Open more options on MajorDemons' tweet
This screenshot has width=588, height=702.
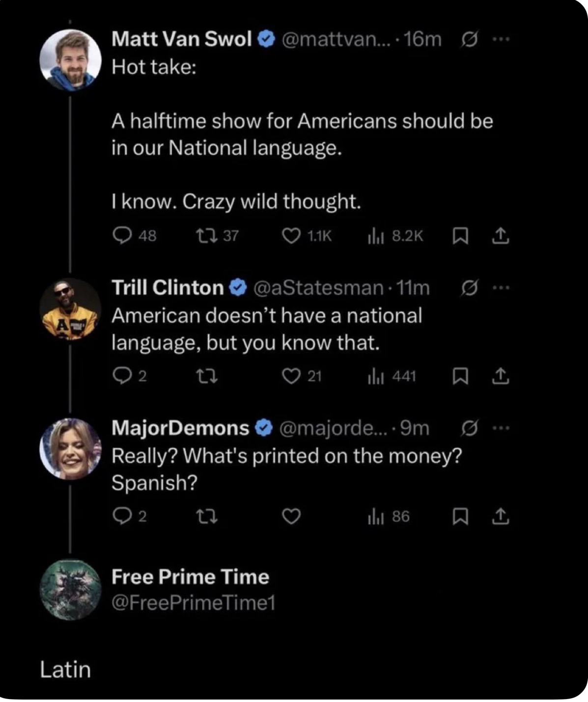501,428
